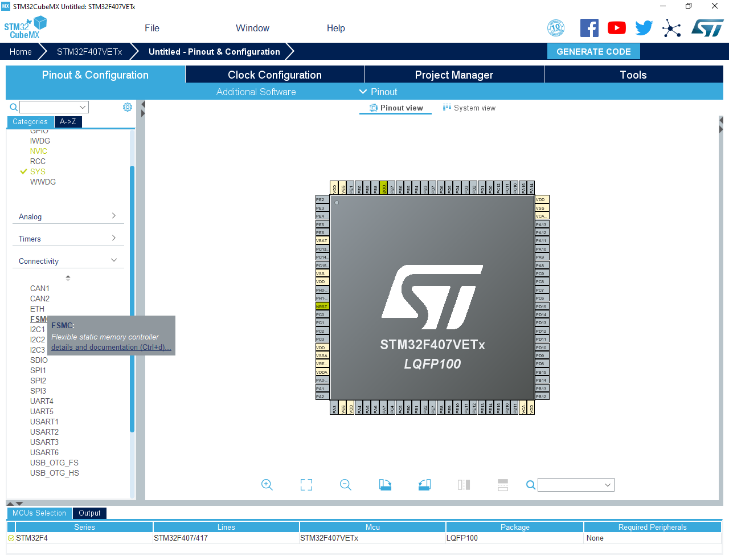Click the NRST pin on chip
The image size is (729, 560).
[322, 306]
